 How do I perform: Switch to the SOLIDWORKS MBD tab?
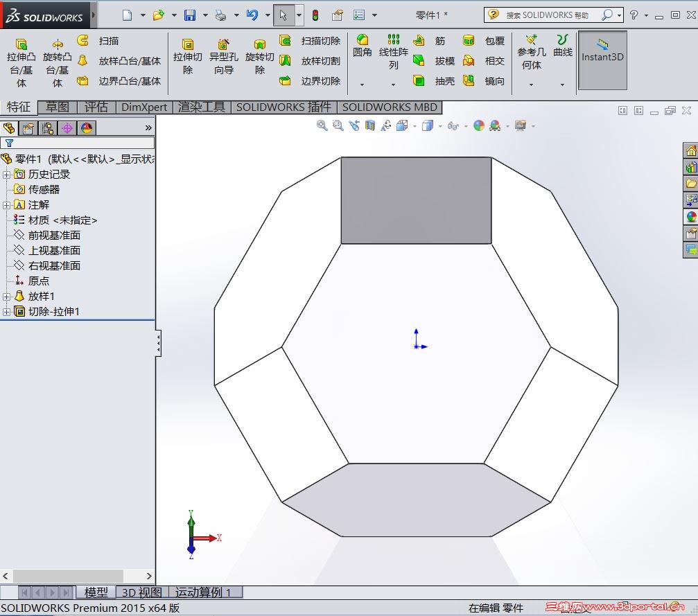pos(390,107)
